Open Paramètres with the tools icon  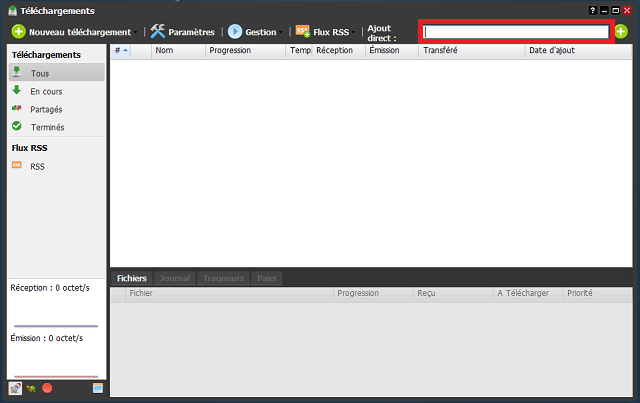pos(182,32)
